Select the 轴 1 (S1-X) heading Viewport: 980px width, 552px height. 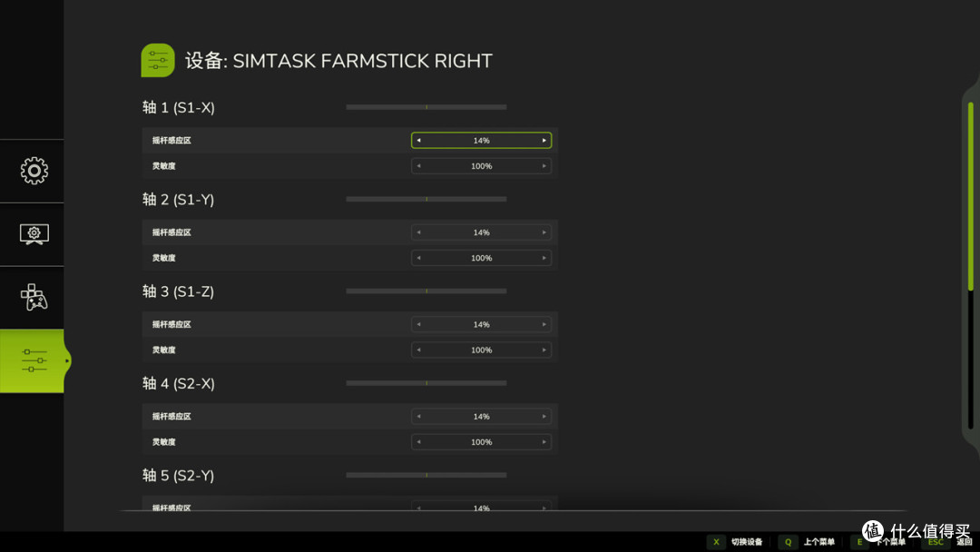178,107
